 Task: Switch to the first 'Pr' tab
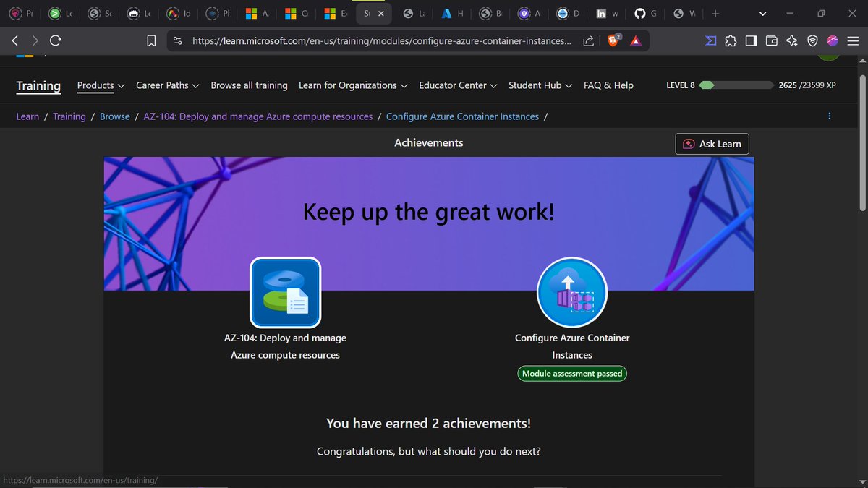(22, 13)
